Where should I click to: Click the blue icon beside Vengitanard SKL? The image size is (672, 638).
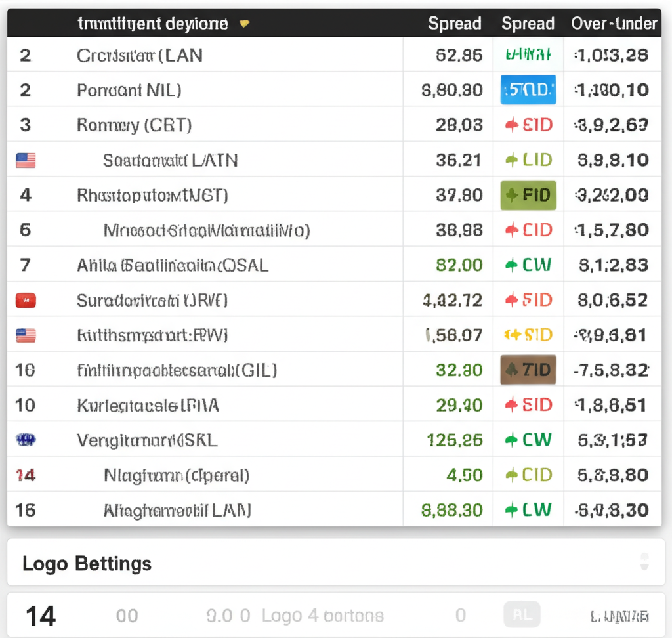pos(26,440)
